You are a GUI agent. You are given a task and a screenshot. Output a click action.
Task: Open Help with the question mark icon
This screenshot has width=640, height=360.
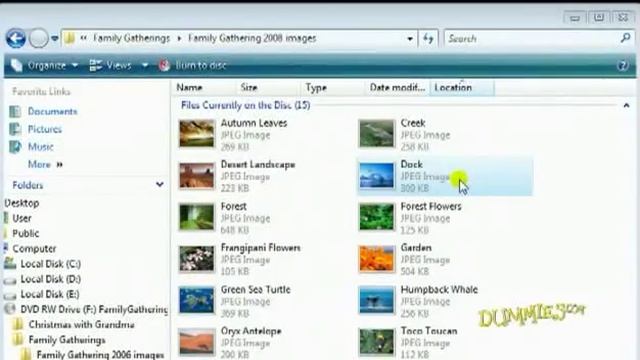pyautogui.click(x=622, y=66)
